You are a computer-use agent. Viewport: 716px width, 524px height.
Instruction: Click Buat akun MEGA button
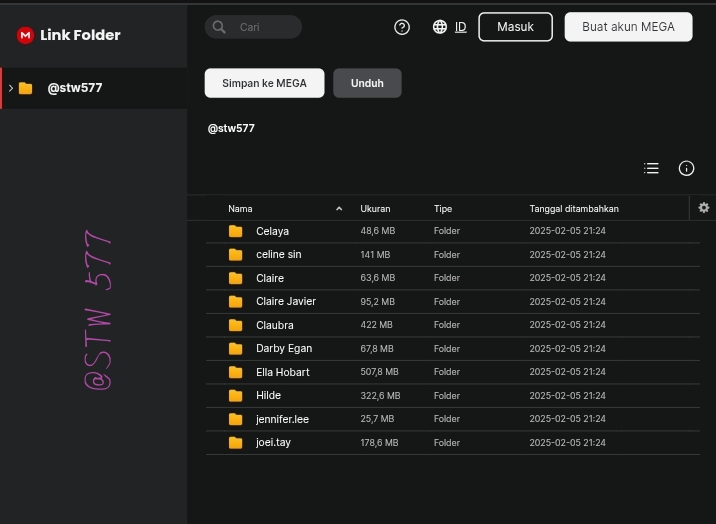(x=628, y=27)
